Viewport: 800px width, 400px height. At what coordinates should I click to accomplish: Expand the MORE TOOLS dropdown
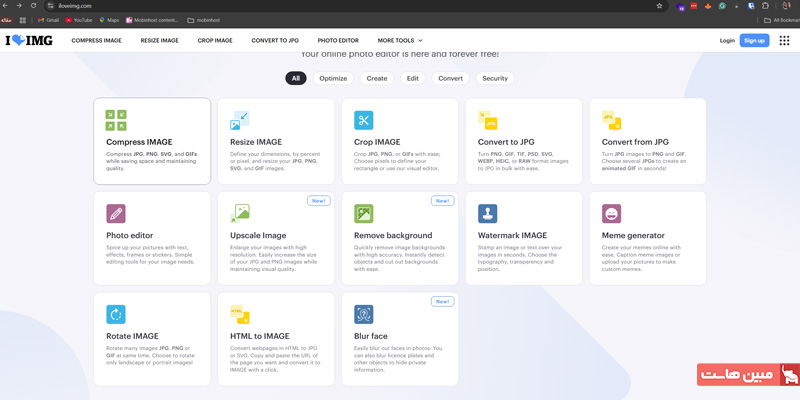coord(399,41)
